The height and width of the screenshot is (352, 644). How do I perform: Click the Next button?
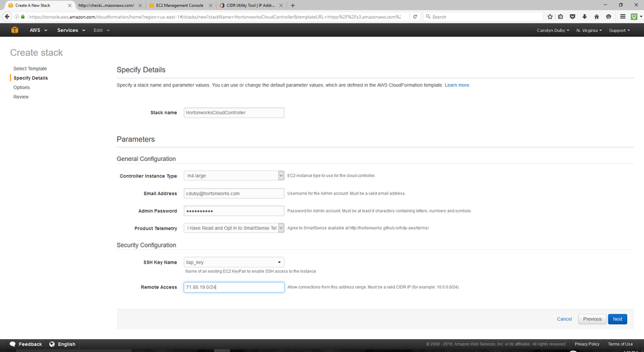pos(618,319)
